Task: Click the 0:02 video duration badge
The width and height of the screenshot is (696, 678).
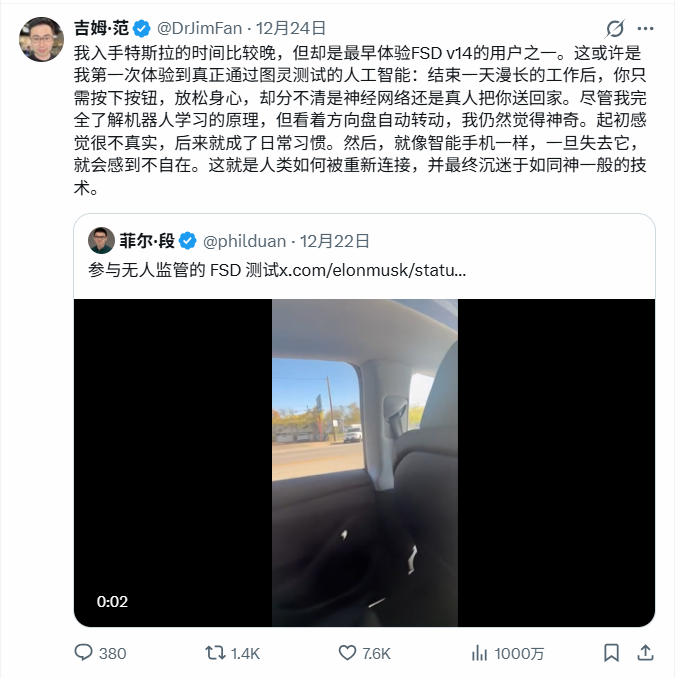Action: [112, 602]
